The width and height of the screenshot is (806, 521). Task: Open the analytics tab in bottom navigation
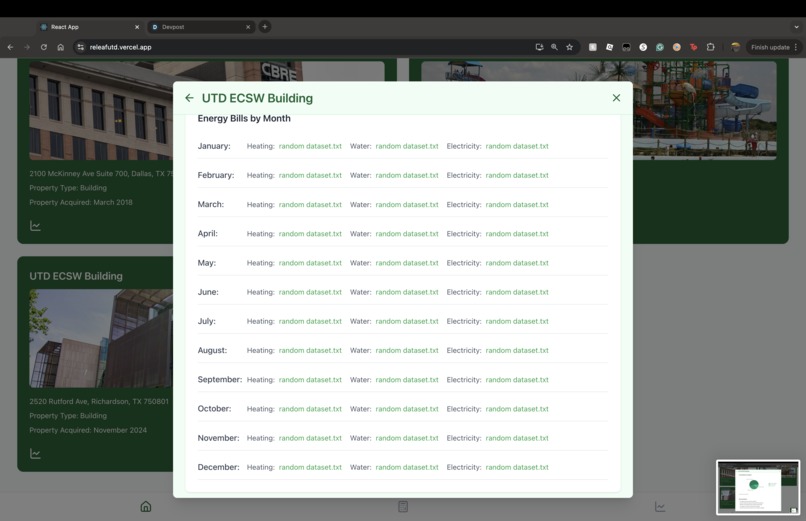(660, 507)
